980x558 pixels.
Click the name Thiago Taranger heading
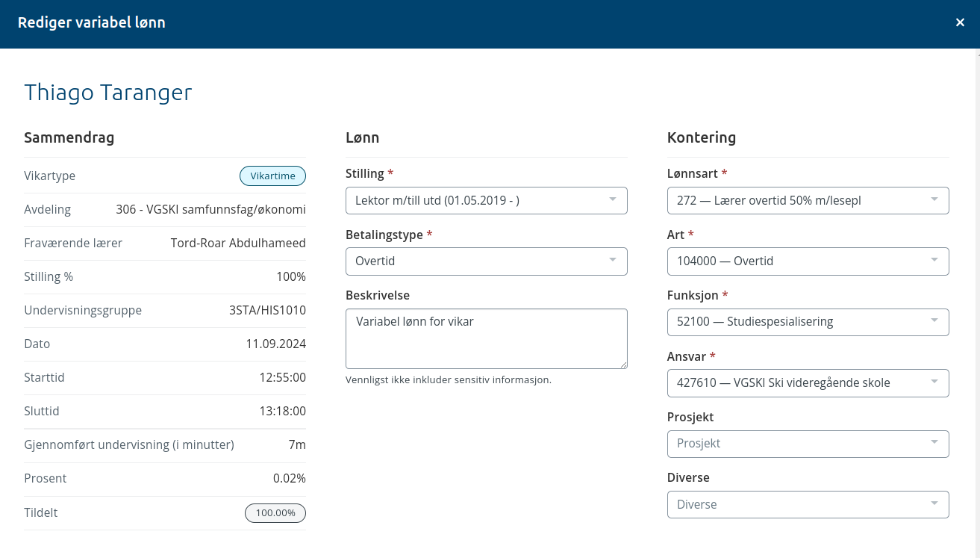(108, 93)
